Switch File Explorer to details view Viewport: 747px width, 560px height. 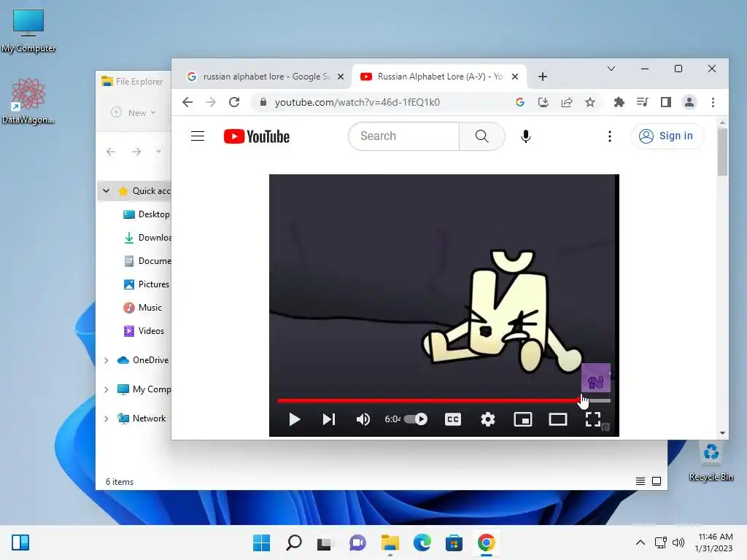[640, 481]
